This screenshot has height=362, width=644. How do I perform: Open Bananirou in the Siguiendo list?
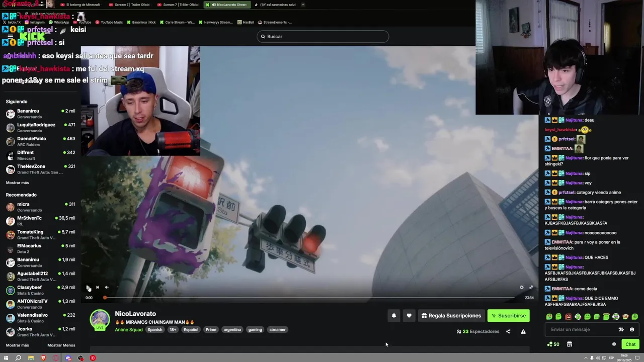(x=40, y=114)
